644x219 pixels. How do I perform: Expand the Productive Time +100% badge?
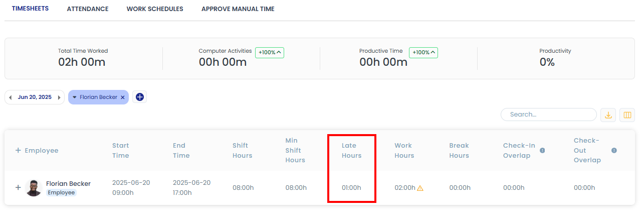(423, 52)
